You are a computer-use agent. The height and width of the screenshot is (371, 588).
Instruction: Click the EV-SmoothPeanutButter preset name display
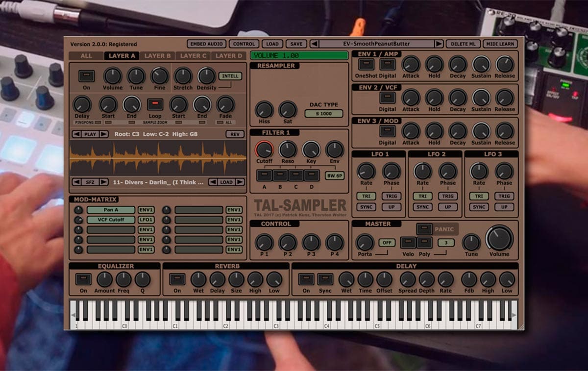click(376, 44)
